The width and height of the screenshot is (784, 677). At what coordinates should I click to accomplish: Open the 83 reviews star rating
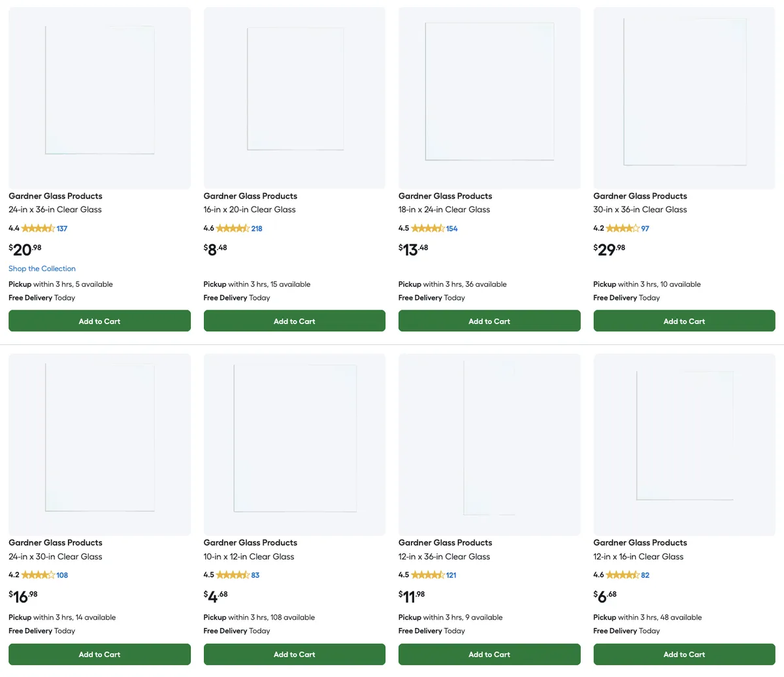(x=233, y=575)
